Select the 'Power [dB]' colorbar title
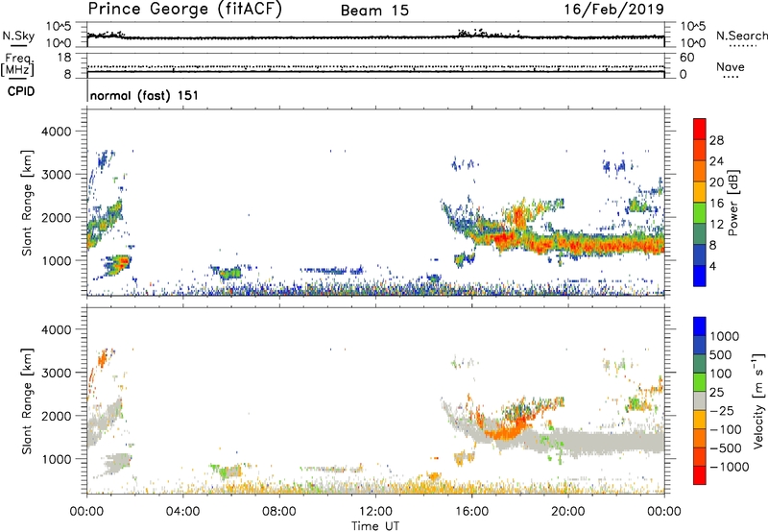768x532 pixels. pyautogui.click(x=733, y=204)
